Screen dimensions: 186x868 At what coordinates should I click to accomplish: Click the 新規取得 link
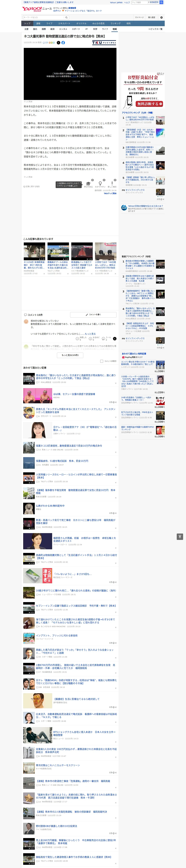click(x=72, y=8)
